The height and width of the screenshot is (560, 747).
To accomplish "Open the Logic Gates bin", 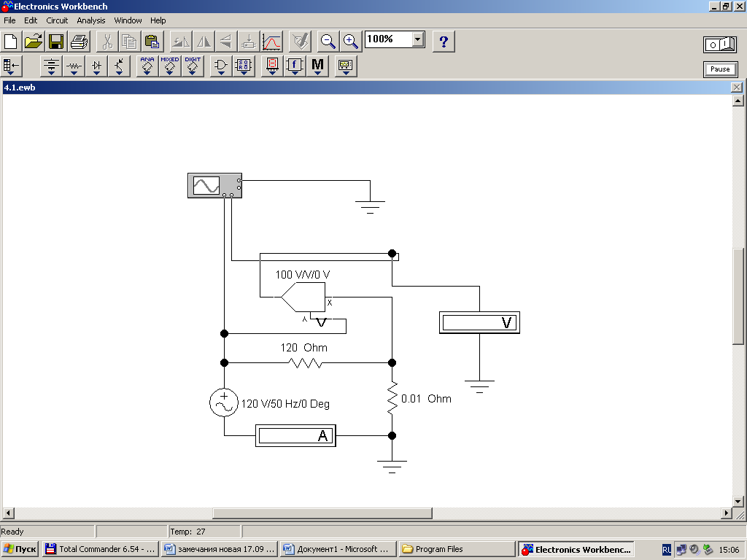I will click(x=221, y=66).
